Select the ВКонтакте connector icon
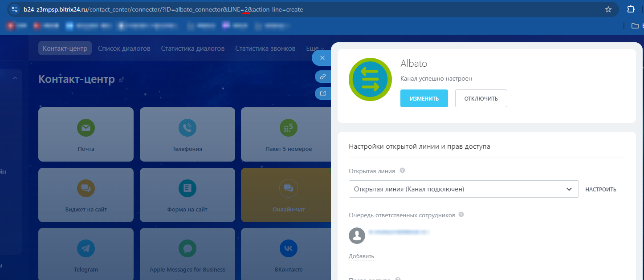Viewport: 644px width, 280px height. 288,248
